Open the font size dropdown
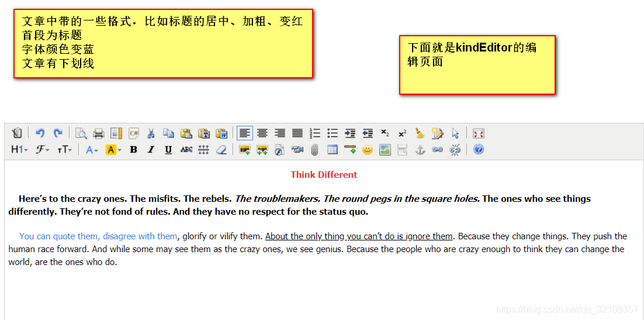Image resolution: width=644 pixels, height=320 pixels. click(64, 150)
